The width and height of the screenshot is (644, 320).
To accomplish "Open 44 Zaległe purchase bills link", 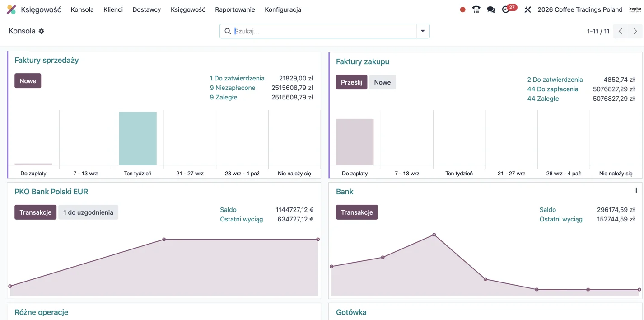I will pos(543,99).
